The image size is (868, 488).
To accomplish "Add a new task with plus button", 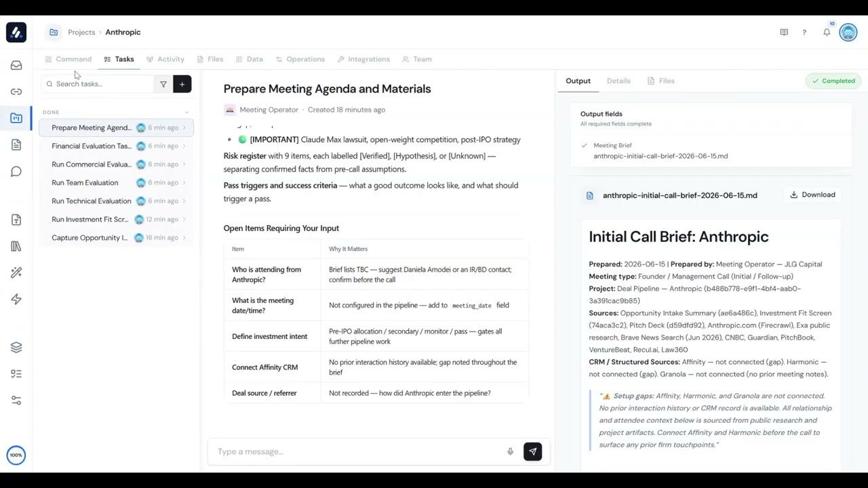I will tap(182, 84).
